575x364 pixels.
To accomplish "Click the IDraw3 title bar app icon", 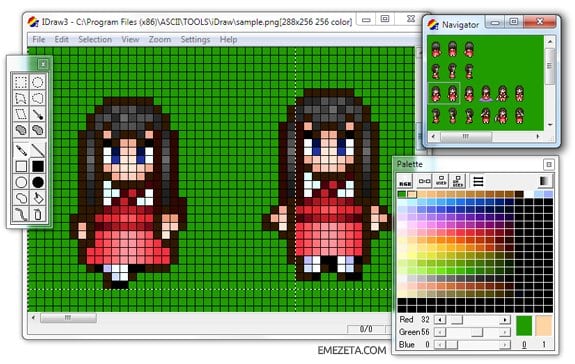I will click(x=33, y=22).
